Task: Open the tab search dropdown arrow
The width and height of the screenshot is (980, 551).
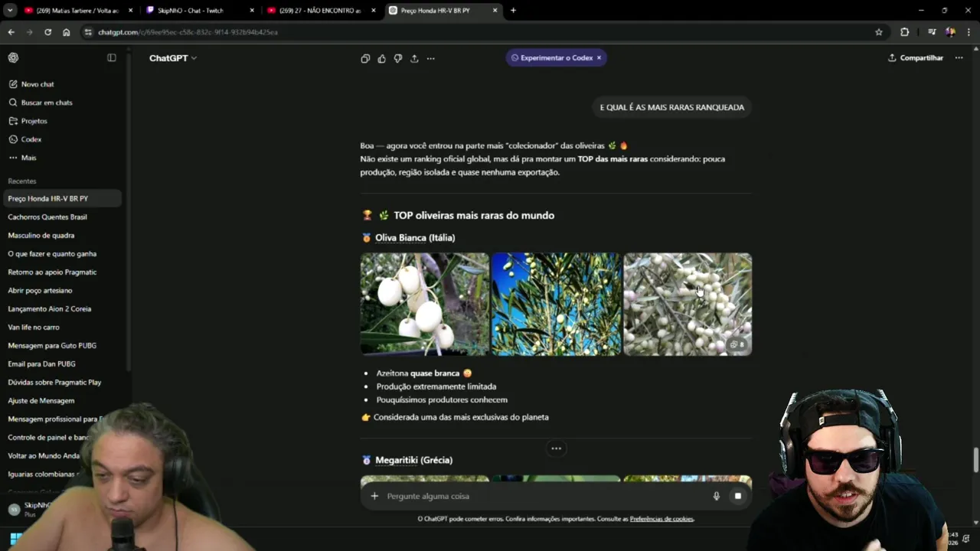Action: pos(9,10)
